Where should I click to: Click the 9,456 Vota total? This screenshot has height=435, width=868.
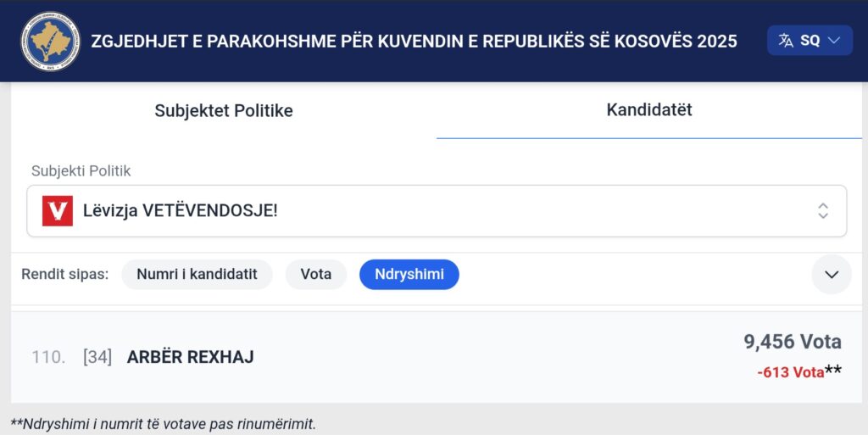click(792, 342)
